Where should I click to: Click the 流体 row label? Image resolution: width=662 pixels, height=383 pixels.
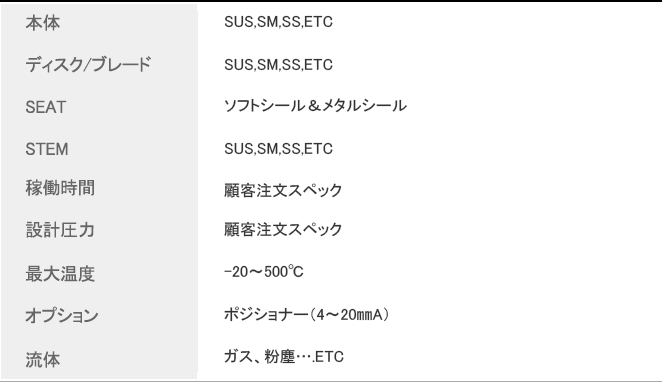[x=43, y=360]
